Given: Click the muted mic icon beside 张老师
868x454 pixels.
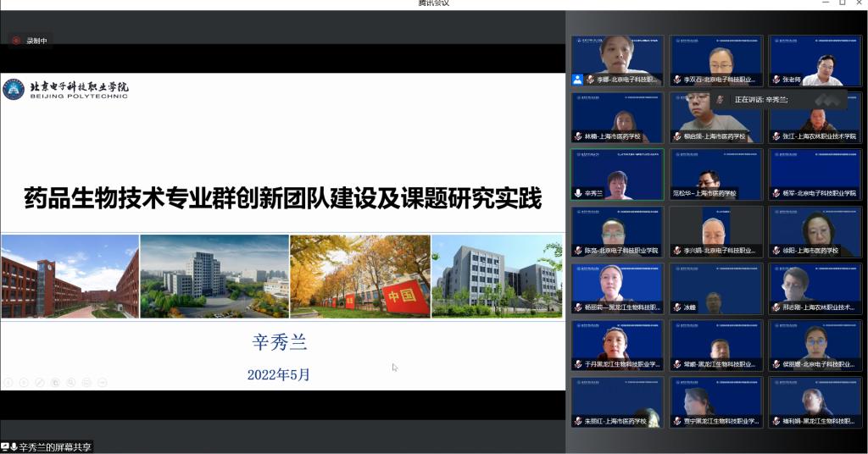Looking at the screenshot, I should pyautogui.click(x=776, y=80).
